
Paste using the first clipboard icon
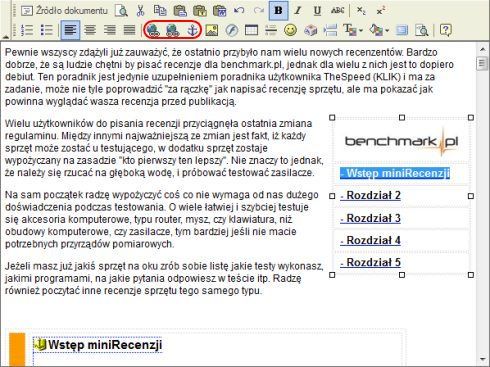(x=180, y=11)
